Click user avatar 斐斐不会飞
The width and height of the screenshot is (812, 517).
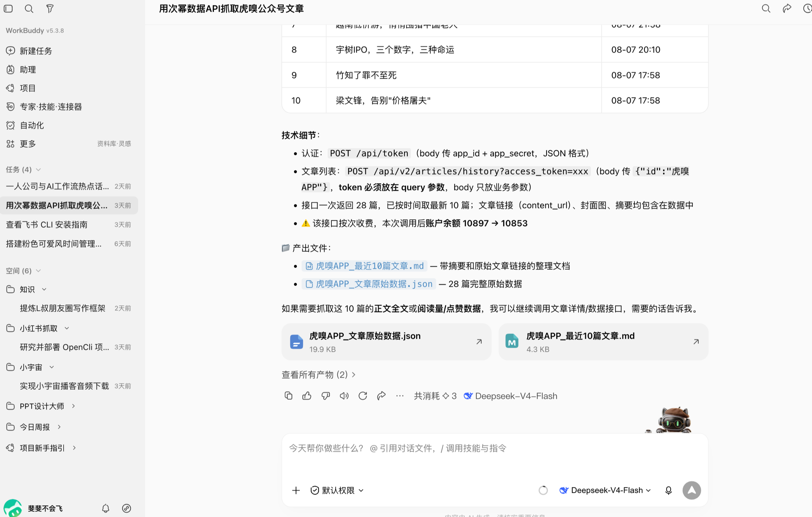[x=12, y=508]
